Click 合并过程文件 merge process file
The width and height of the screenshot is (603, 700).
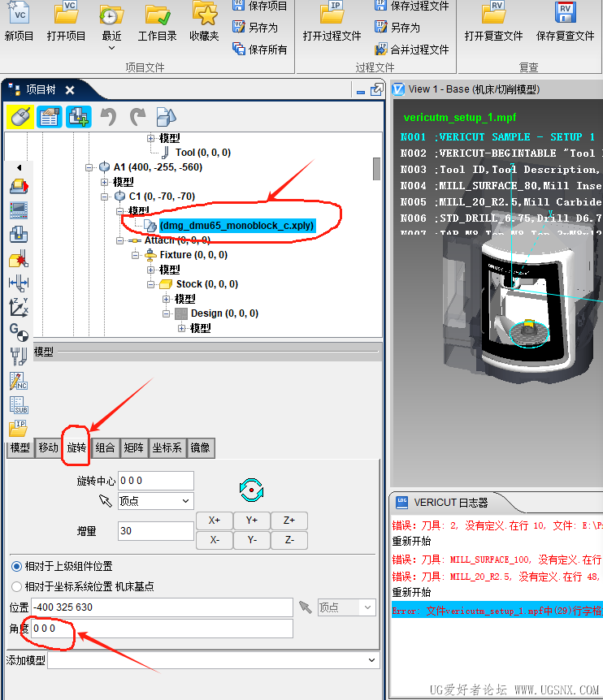click(411, 49)
